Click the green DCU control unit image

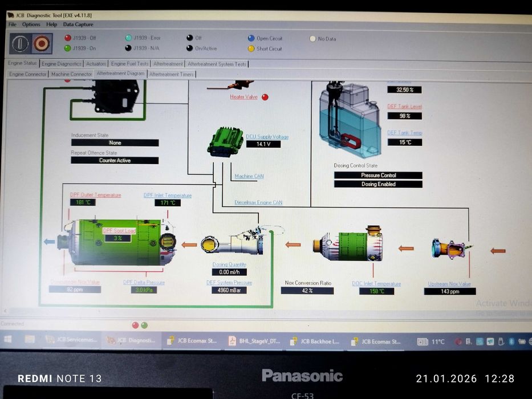pos(225,142)
